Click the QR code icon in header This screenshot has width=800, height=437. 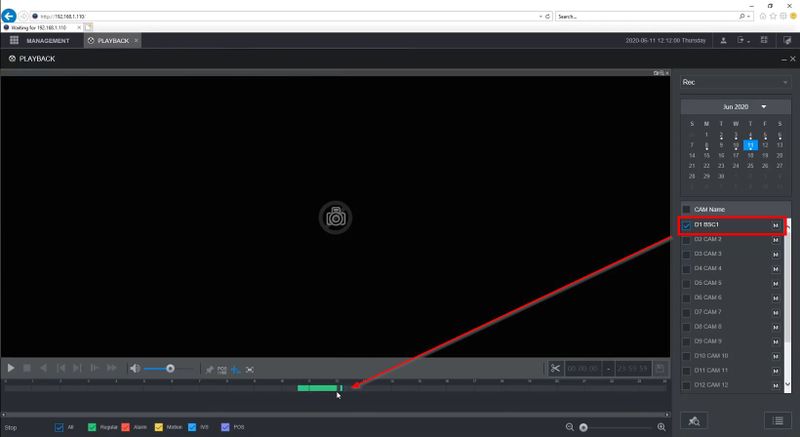tap(764, 40)
